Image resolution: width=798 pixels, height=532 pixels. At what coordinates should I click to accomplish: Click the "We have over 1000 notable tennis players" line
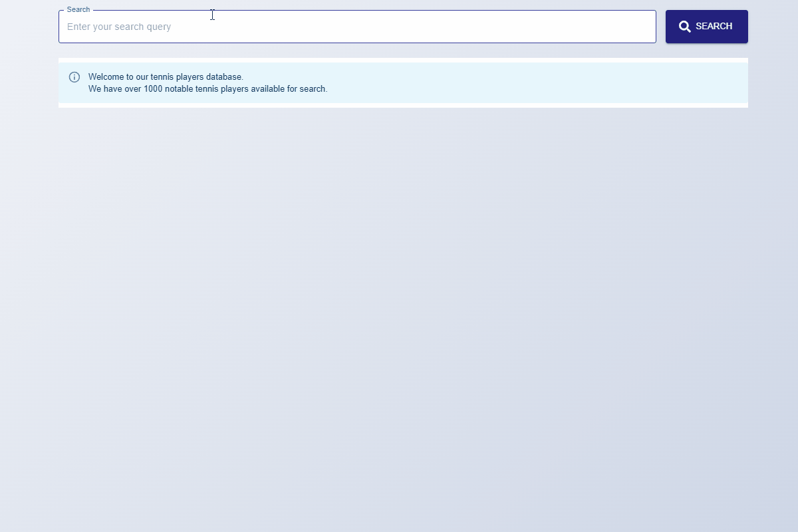(207, 89)
